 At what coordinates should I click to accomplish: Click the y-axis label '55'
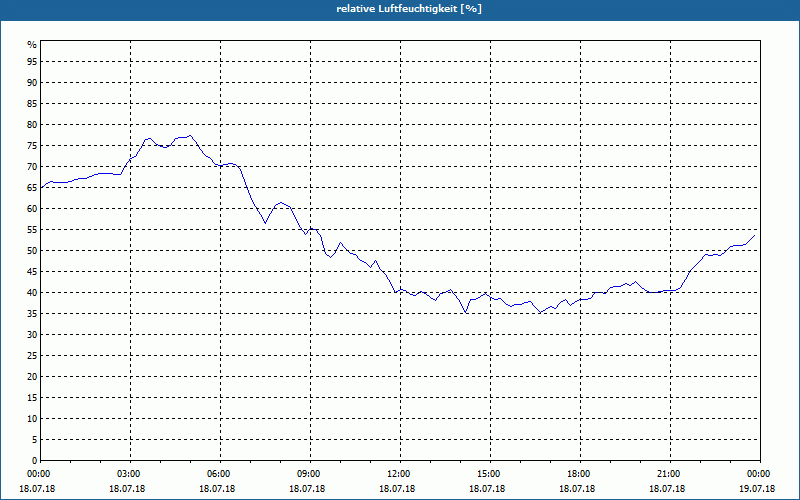[x=32, y=230]
